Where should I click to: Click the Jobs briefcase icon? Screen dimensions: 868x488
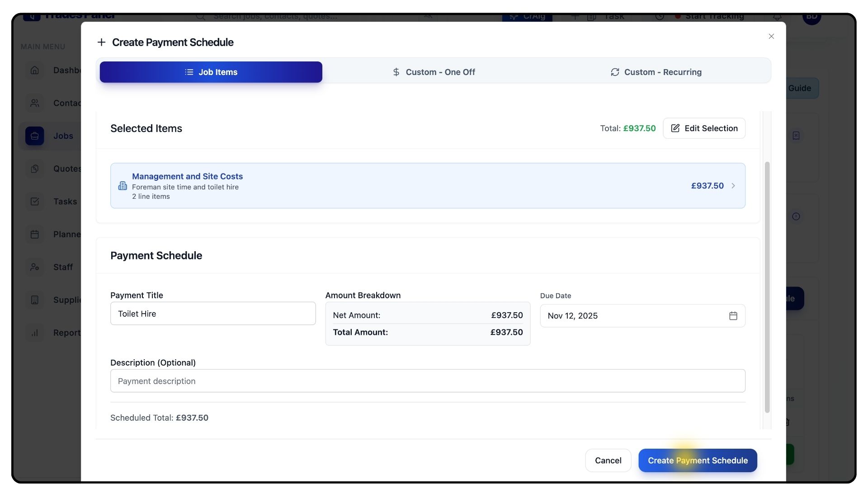(35, 136)
